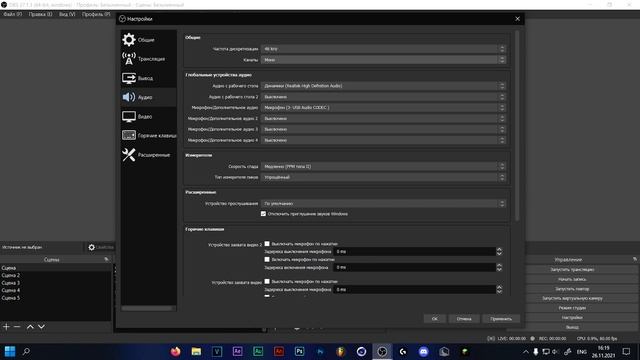Viewport: 640px width, 360px height.
Task: Move the scene down with the down arrow
Action: tap(41, 327)
